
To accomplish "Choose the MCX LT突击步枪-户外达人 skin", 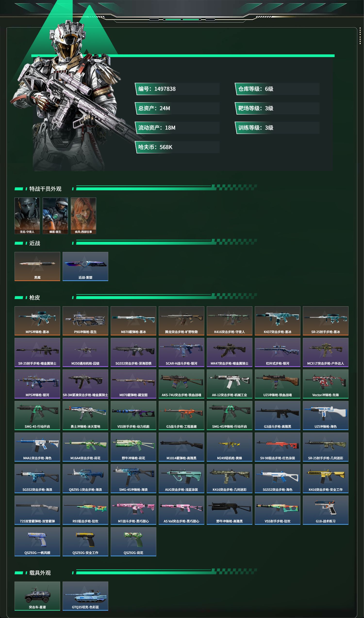I will click(x=326, y=352).
